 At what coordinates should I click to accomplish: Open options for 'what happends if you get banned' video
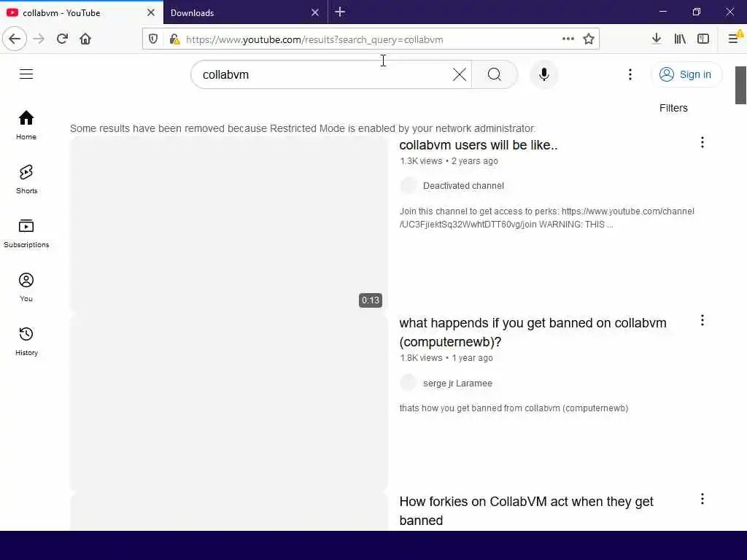pos(703,321)
